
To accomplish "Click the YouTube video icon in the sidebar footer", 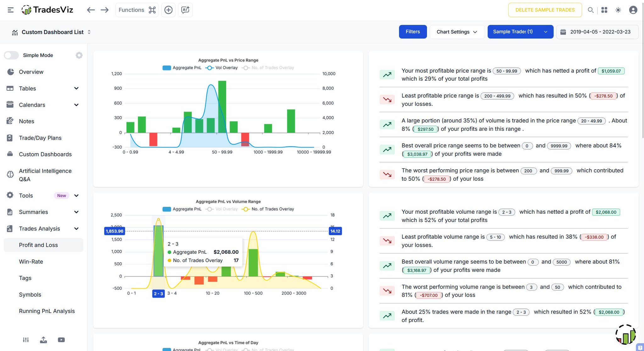I will [x=61, y=340].
